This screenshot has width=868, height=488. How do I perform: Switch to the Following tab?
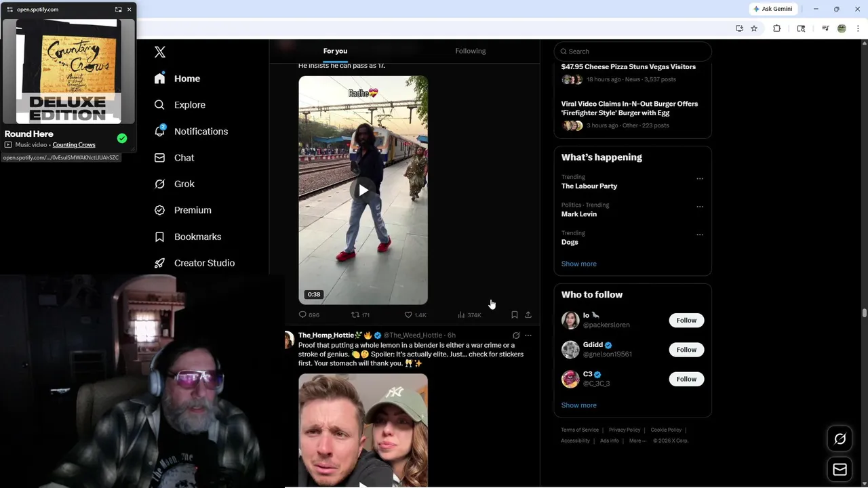tap(471, 51)
